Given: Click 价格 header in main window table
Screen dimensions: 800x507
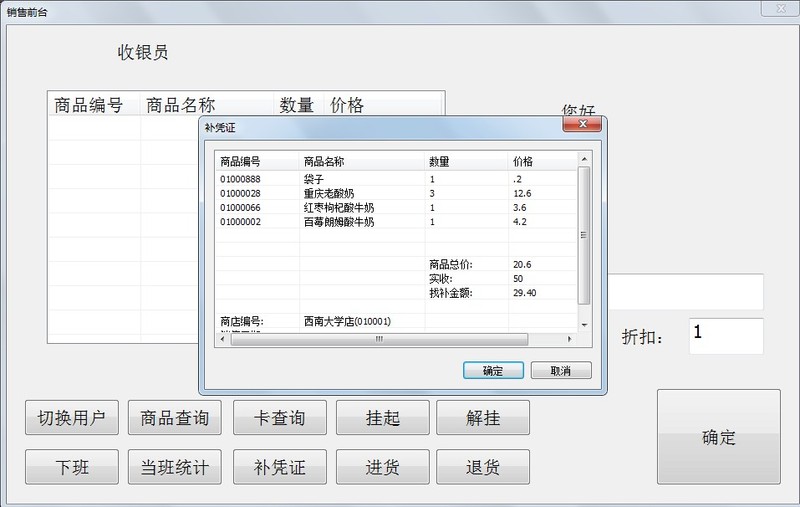Looking at the screenshot, I should click(x=383, y=105).
